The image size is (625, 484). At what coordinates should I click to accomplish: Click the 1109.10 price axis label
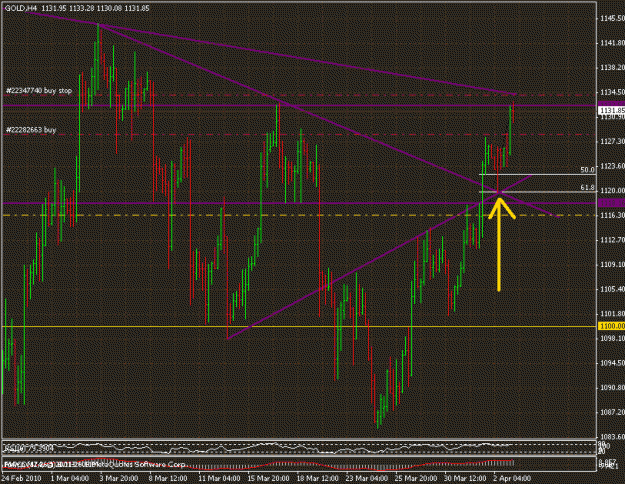612,264
